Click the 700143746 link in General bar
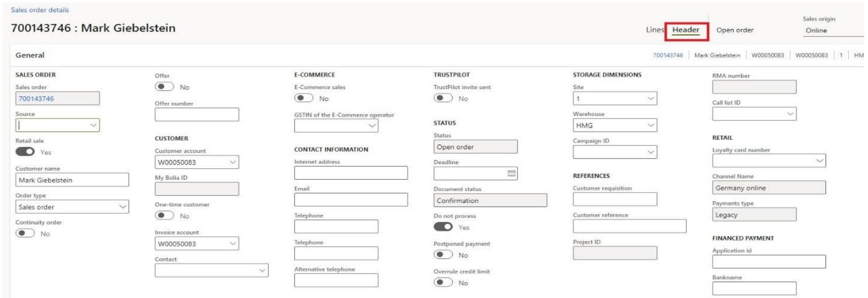868x298 pixels. tap(668, 55)
